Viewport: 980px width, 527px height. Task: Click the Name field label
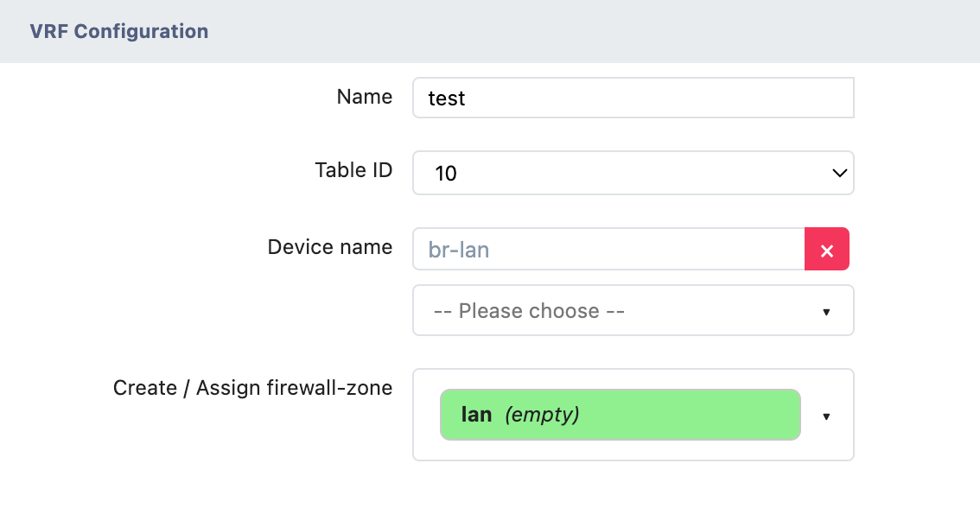(x=364, y=97)
